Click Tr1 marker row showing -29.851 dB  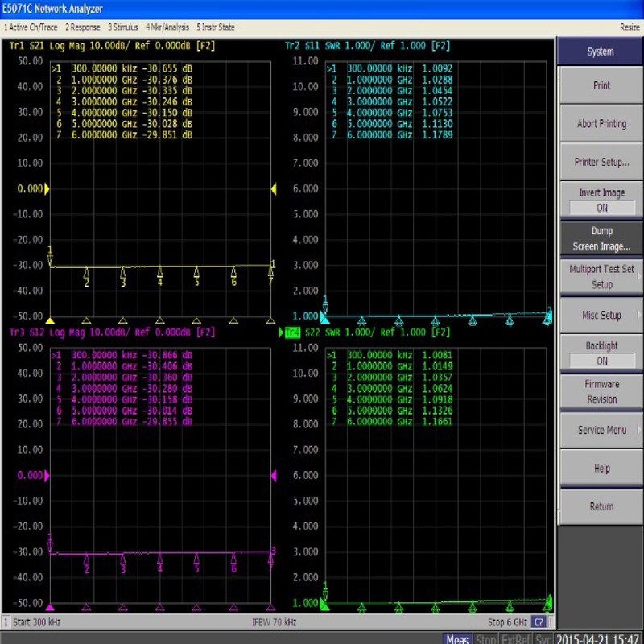tap(122, 135)
